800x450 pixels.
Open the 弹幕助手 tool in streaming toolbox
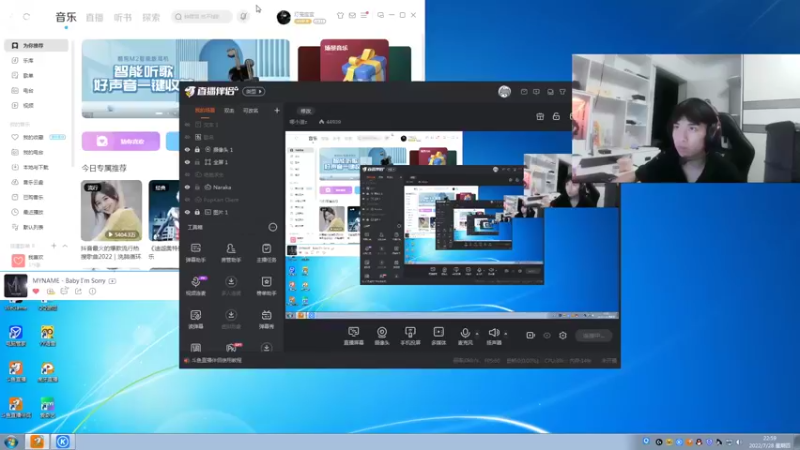coord(195,253)
